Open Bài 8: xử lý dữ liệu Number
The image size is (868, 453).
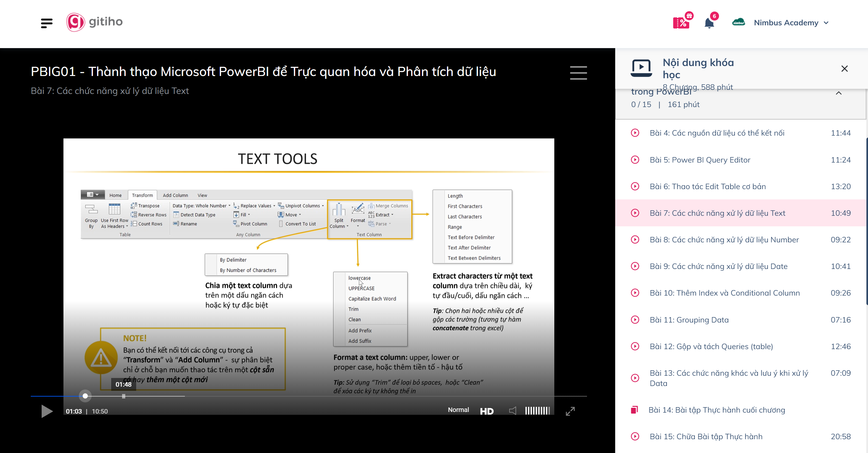tap(740, 240)
